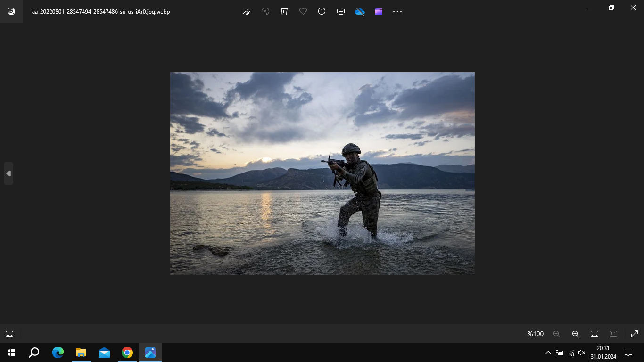The height and width of the screenshot is (362, 644).
Task: Open the Clipchamp video editor icon
Action: [379, 11]
